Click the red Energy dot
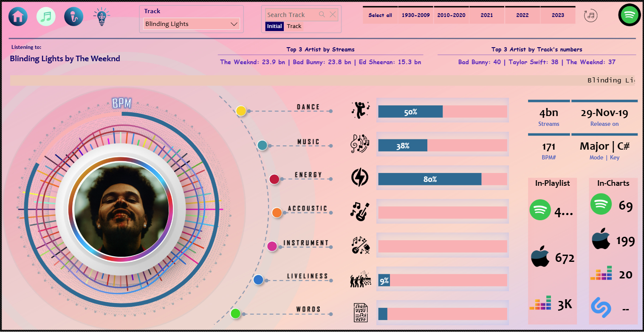 click(274, 179)
